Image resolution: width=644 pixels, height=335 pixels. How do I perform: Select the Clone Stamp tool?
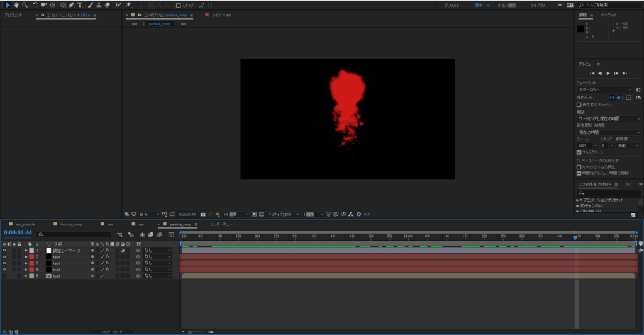click(99, 5)
